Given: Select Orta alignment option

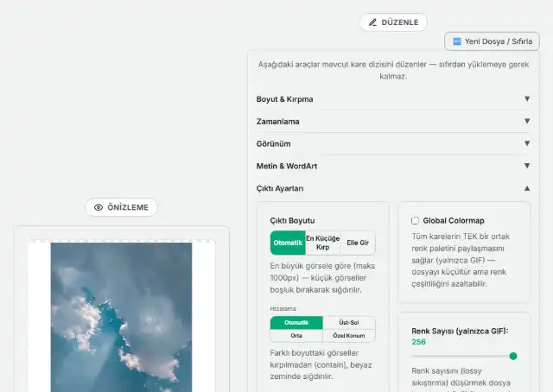Looking at the screenshot, I should tap(296, 336).
